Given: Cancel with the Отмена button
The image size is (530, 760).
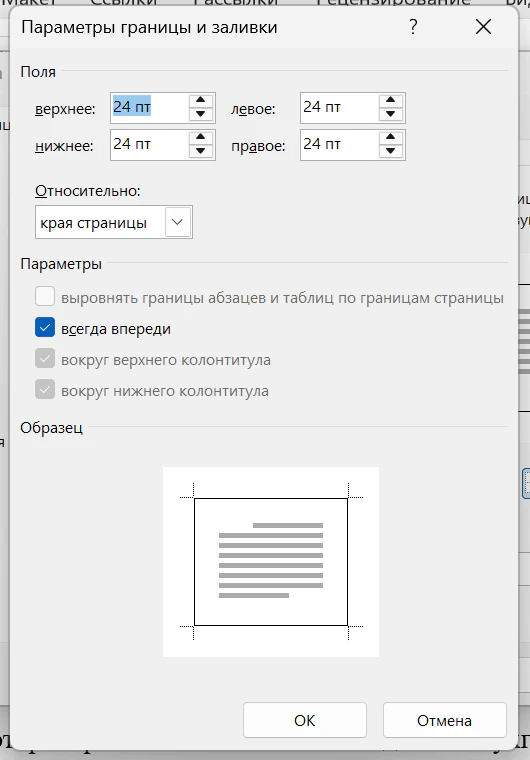Looking at the screenshot, I should click(x=444, y=720).
